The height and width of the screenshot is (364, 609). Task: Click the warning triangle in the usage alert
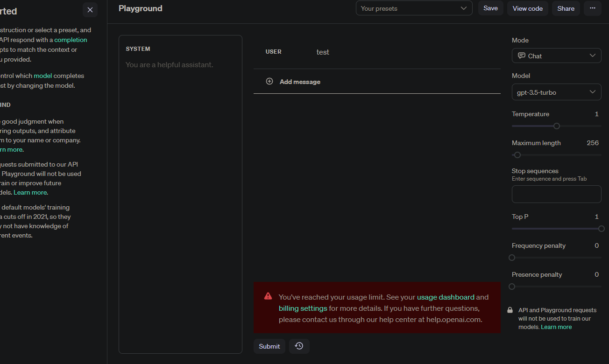(268, 296)
